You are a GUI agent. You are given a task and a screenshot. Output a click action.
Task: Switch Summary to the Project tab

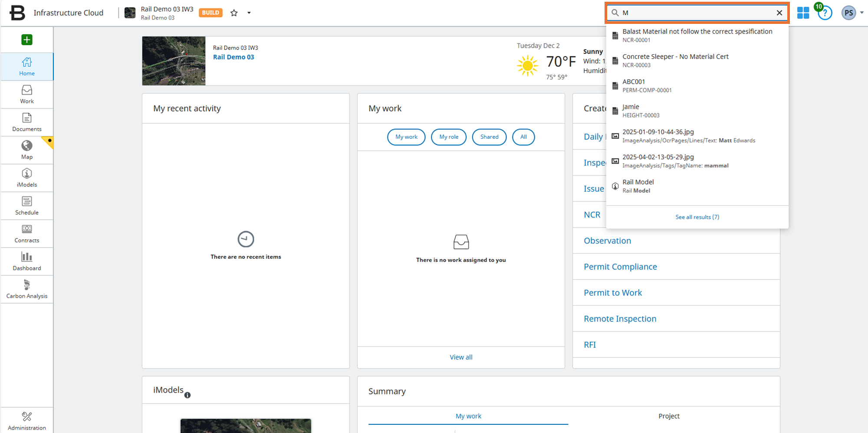pos(669,416)
